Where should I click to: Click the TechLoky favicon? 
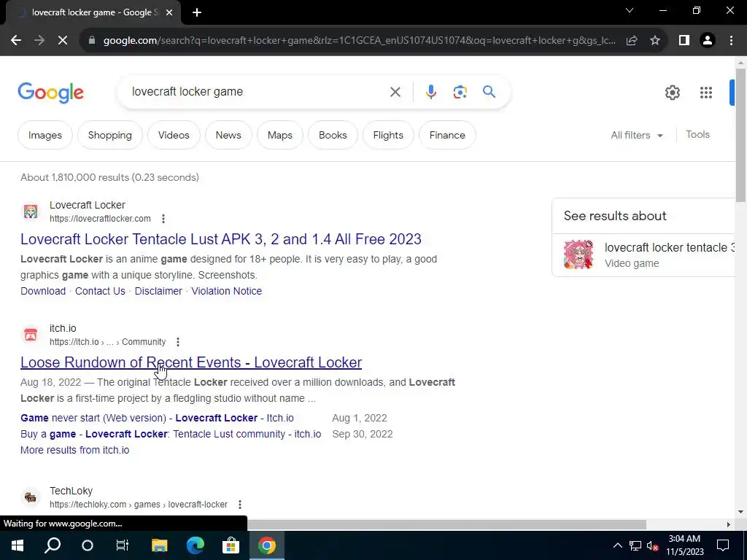click(x=31, y=497)
